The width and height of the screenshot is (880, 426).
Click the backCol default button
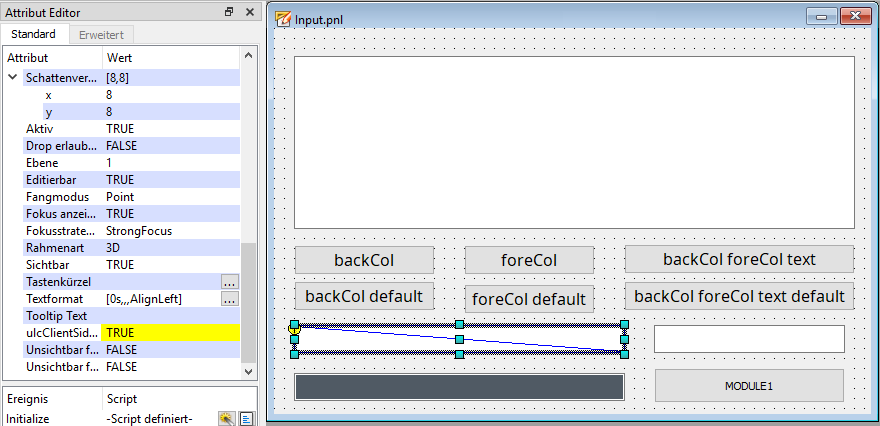[364, 296]
